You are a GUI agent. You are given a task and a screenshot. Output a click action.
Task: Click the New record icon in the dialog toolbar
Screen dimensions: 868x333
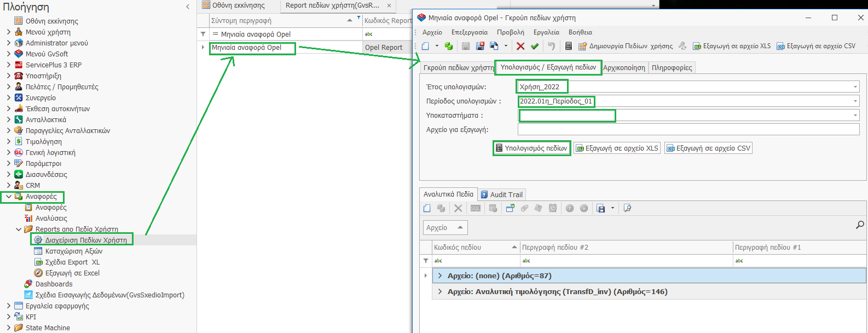click(x=425, y=46)
